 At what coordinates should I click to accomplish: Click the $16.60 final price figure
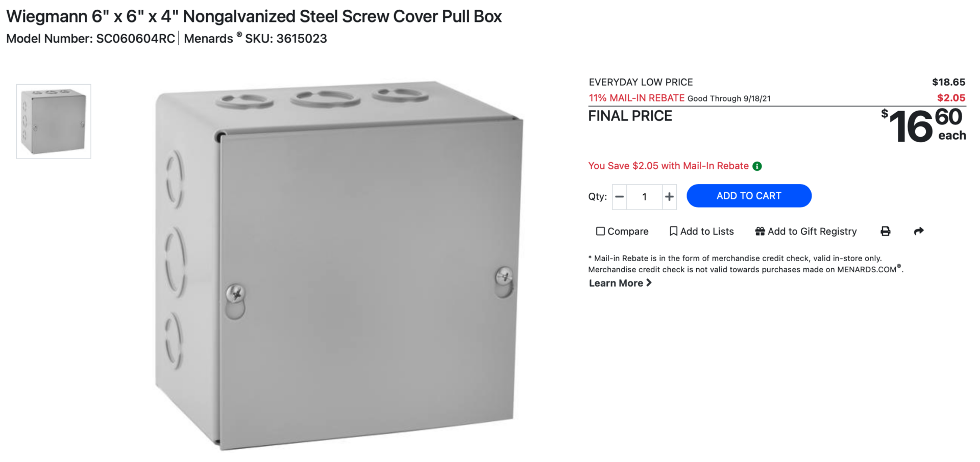923,125
